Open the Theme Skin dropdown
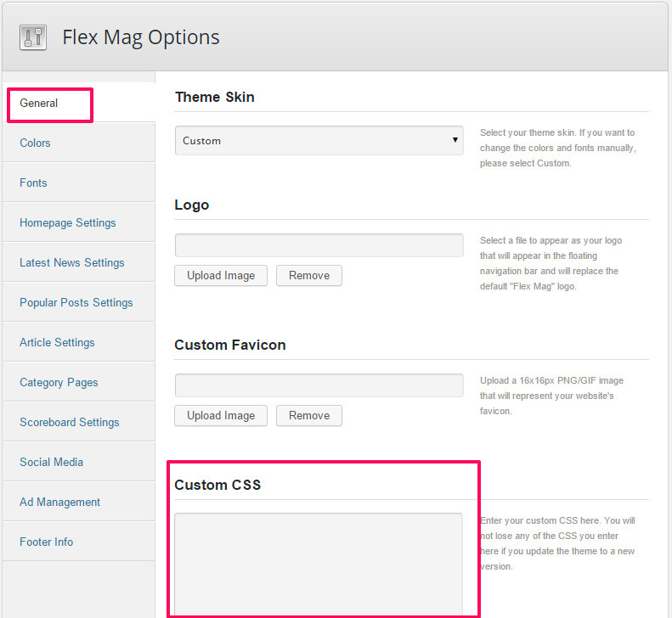Screen dimensions: 672x618 319,140
